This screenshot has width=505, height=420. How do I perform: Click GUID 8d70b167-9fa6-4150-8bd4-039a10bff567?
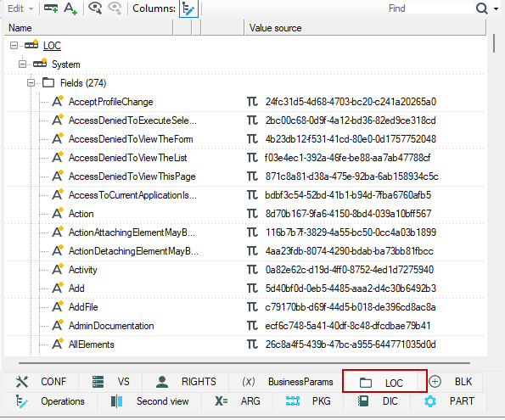click(x=348, y=214)
